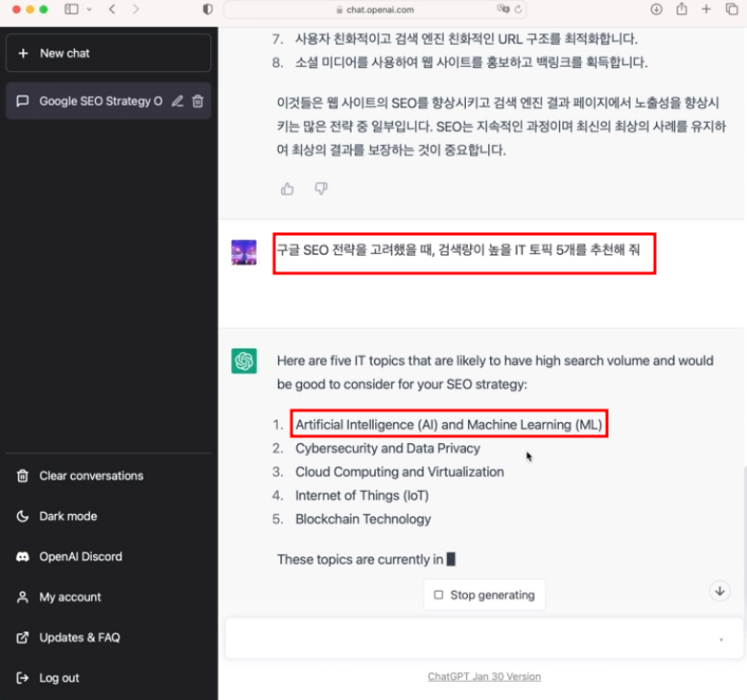Click 'Artificial Intelligence (AI) and Machine Learning' item
The height and width of the screenshot is (700, 747).
tap(449, 425)
